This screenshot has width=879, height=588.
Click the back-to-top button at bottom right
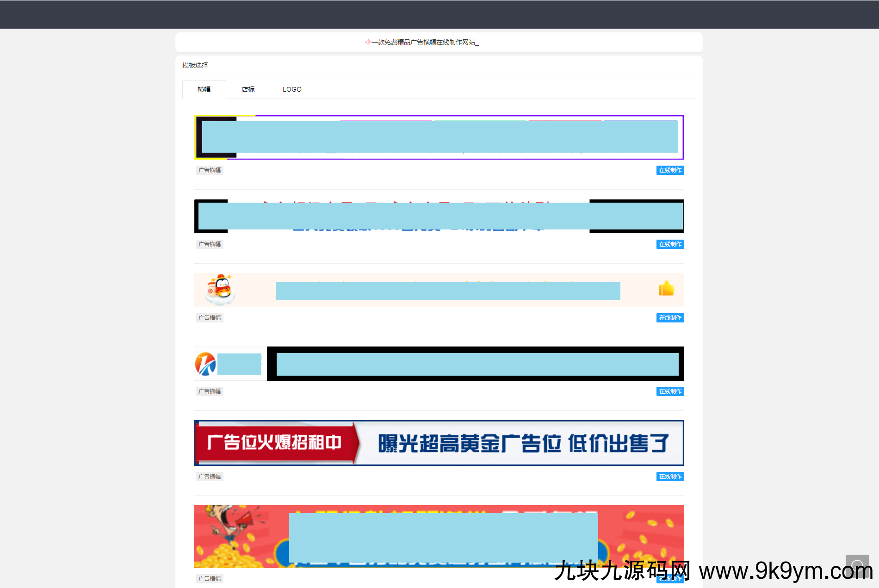pos(857,566)
